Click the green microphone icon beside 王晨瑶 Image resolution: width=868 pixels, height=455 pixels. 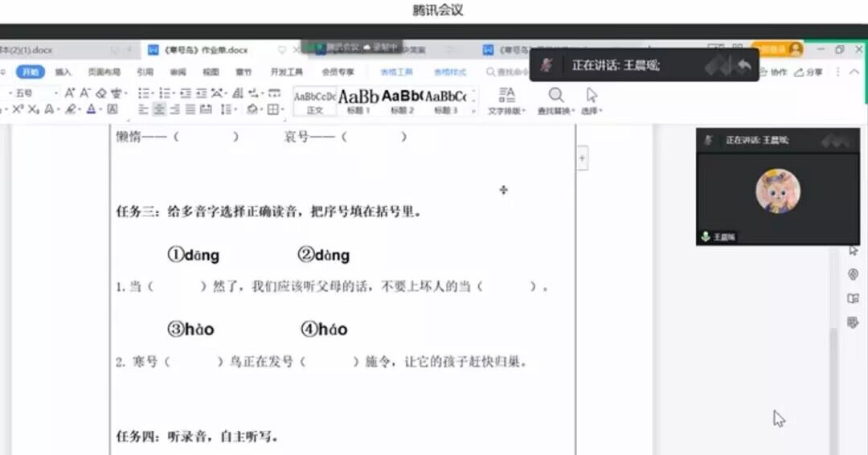(706, 236)
